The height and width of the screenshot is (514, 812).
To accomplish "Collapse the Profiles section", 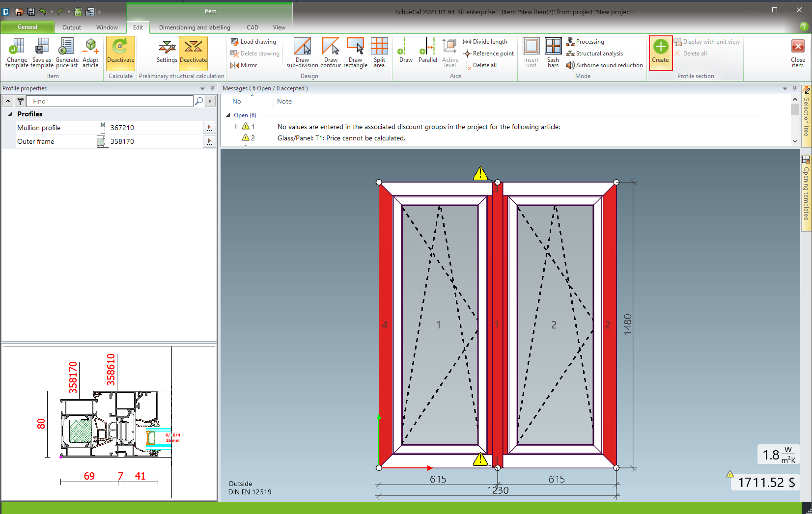I will tap(10, 114).
